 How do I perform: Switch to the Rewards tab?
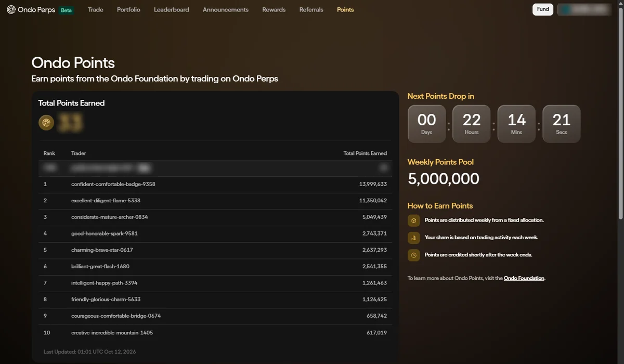pos(274,10)
